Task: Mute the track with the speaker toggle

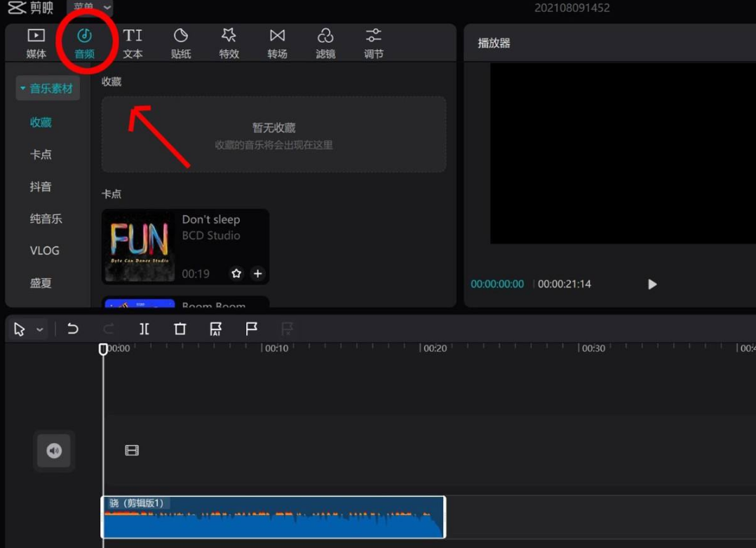Action: point(54,451)
